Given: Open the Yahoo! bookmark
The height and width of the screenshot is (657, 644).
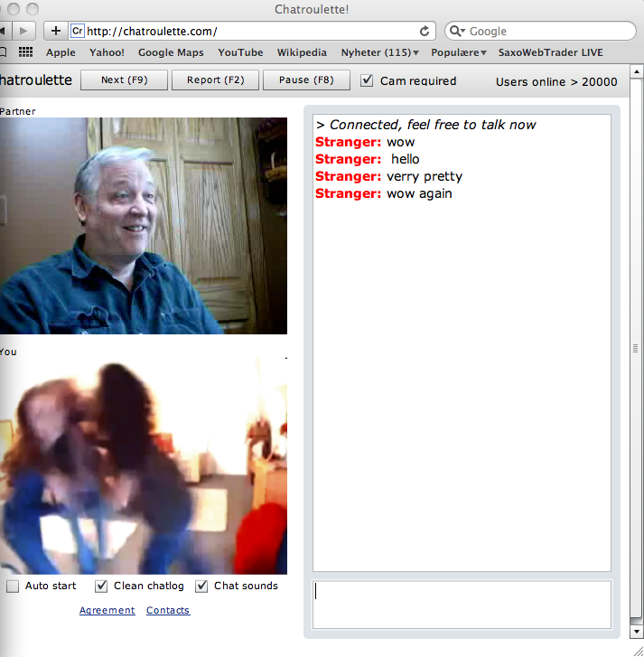Looking at the screenshot, I should tap(107, 52).
